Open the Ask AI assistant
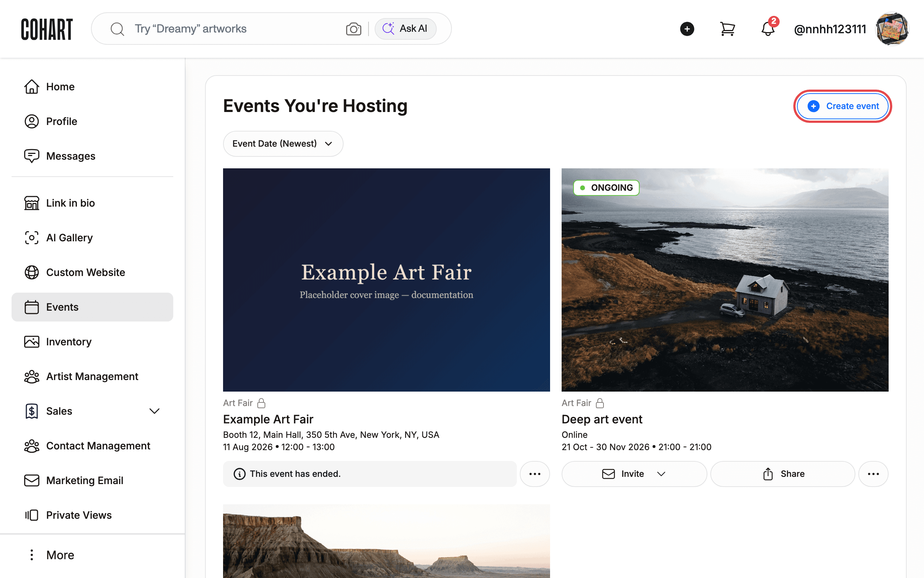Screen dimensions: 924x578 [x=405, y=29]
